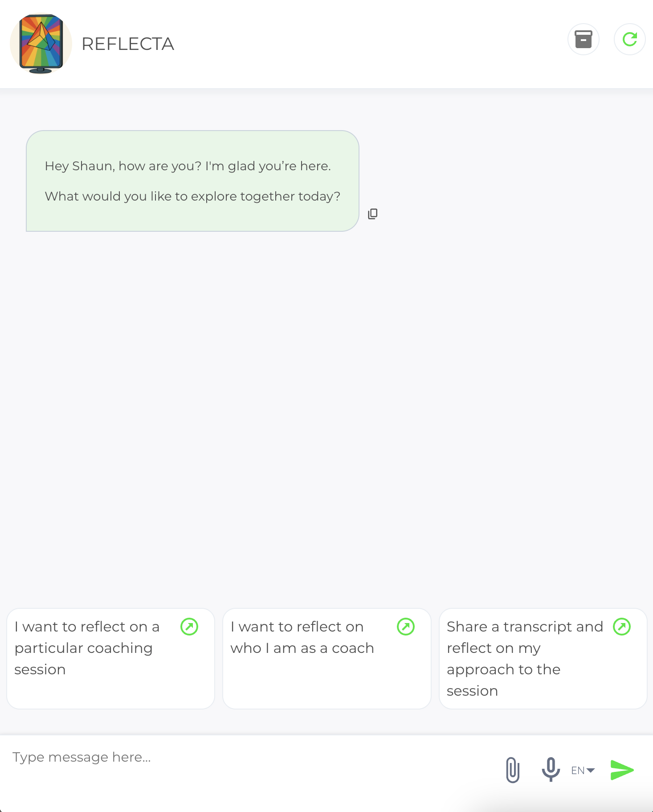Click the REFLECTA title text
653x812 pixels.
point(128,44)
